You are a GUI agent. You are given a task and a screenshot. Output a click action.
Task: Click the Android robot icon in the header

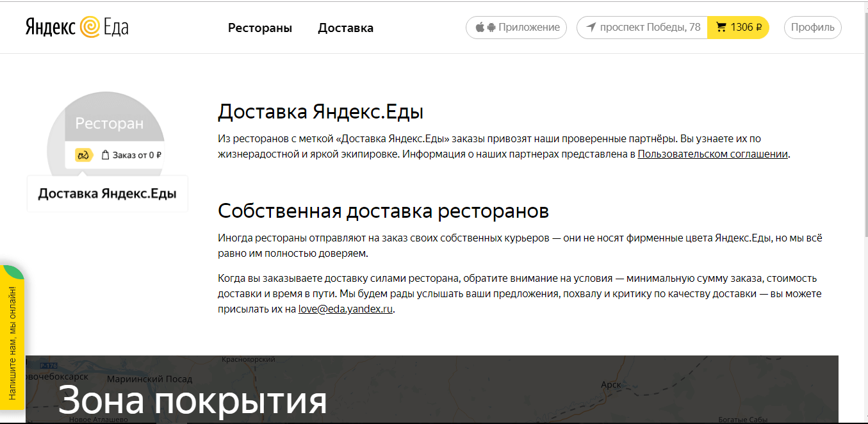[x=491, y=28]
